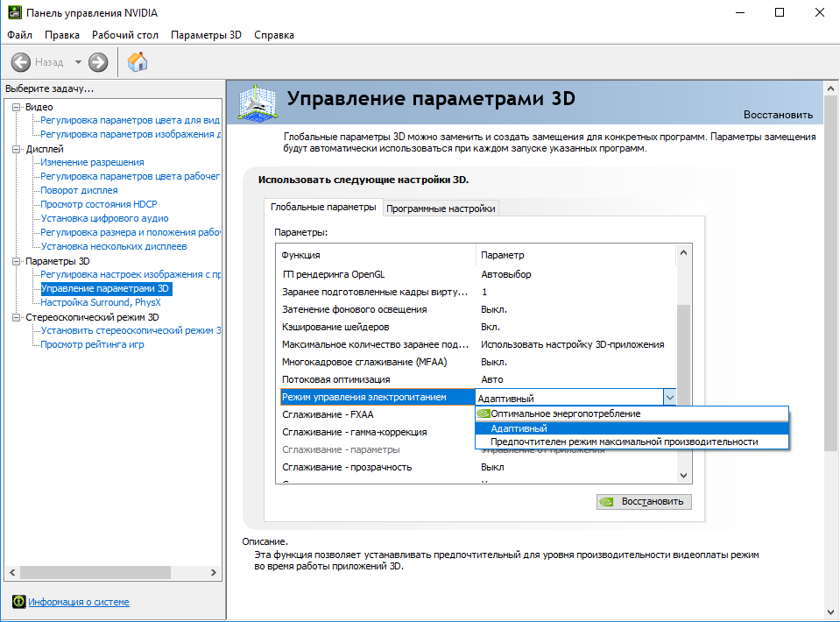This screenshot has height=622, width=840.
Task: Collapse the Видео tree node
Action: coord(17,107)
